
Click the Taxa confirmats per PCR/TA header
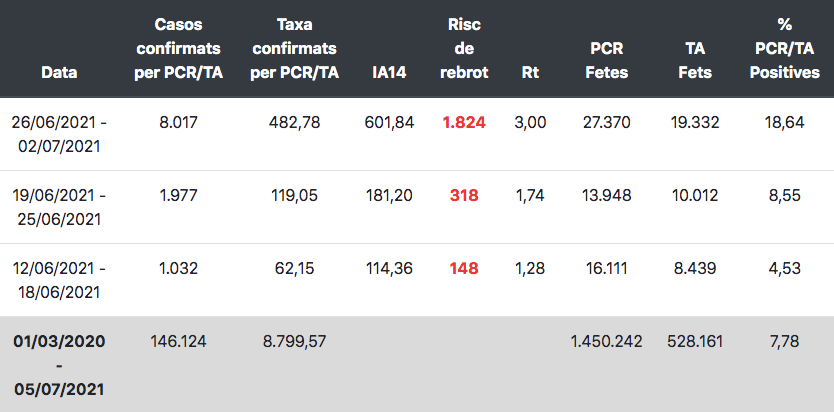pos(294,48)
